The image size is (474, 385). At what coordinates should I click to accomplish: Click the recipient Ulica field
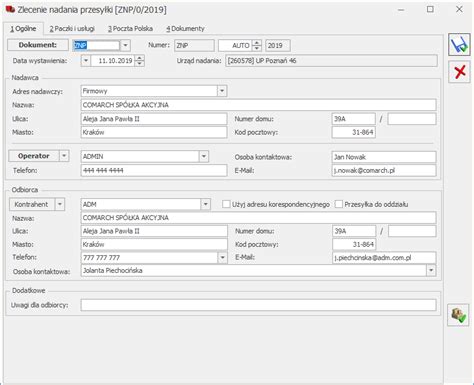coord(154,231)
